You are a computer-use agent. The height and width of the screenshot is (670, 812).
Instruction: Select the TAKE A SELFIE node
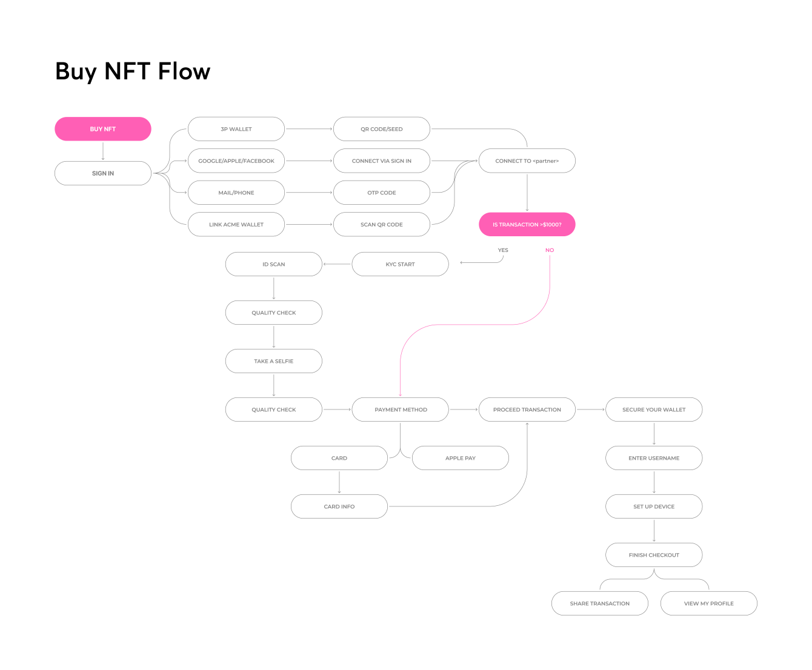(274, 361)
